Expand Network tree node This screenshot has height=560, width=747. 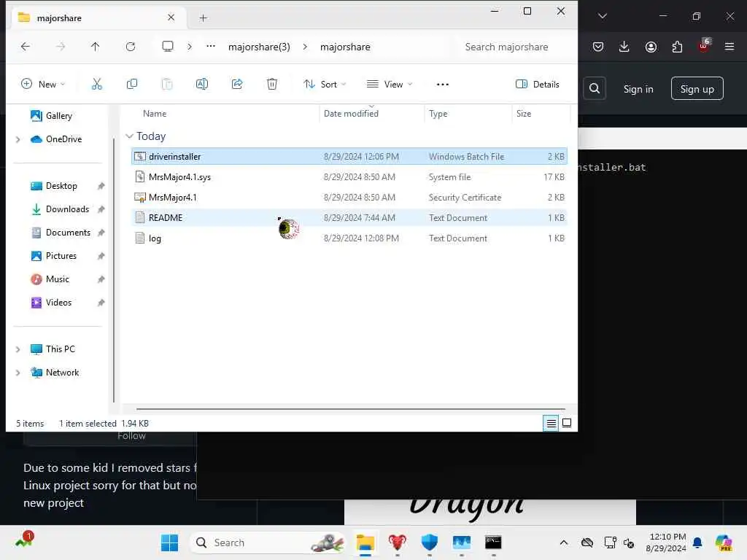(x=18, y=373)
